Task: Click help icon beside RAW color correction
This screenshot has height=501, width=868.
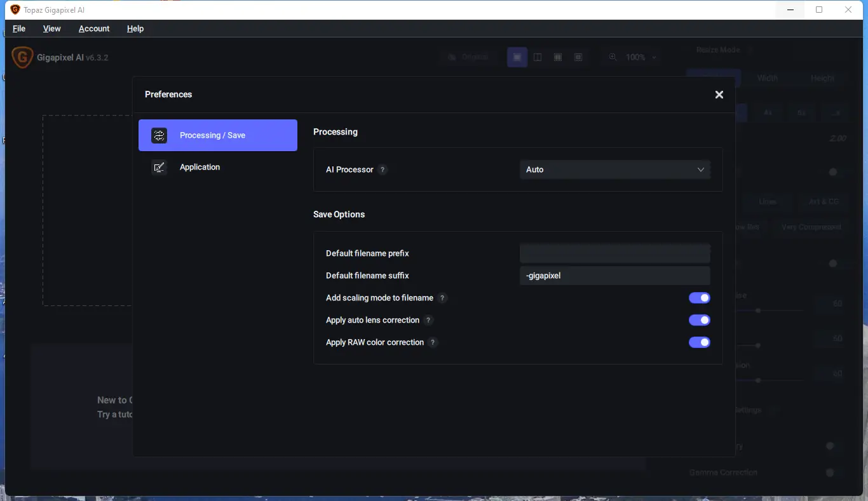Action: tap(433, 342)
